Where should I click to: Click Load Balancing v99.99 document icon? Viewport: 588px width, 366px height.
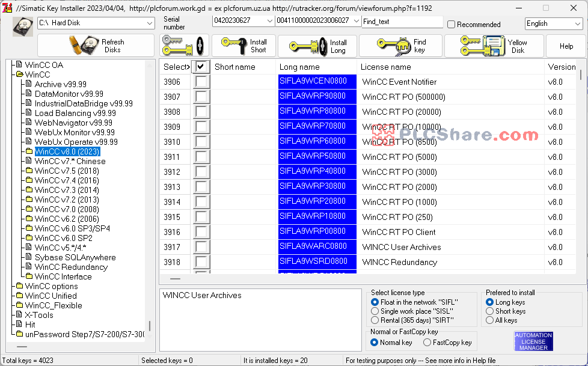coord(29,112)
